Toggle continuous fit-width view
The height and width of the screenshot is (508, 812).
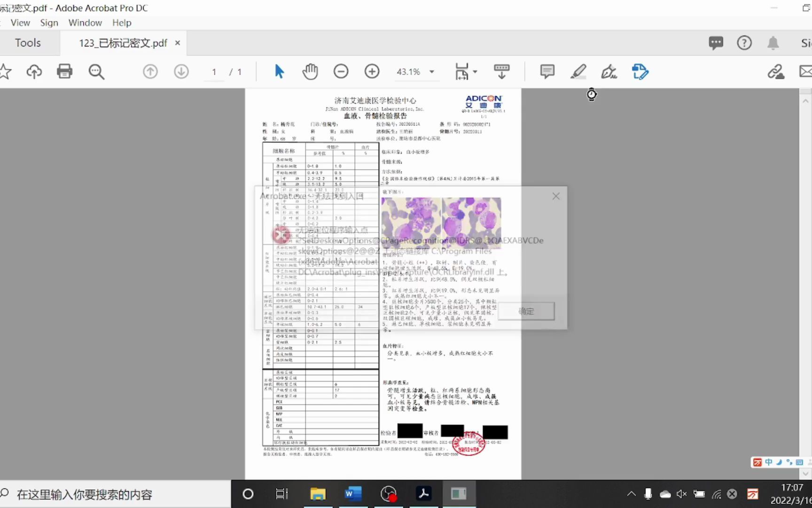tap(462, 71)
